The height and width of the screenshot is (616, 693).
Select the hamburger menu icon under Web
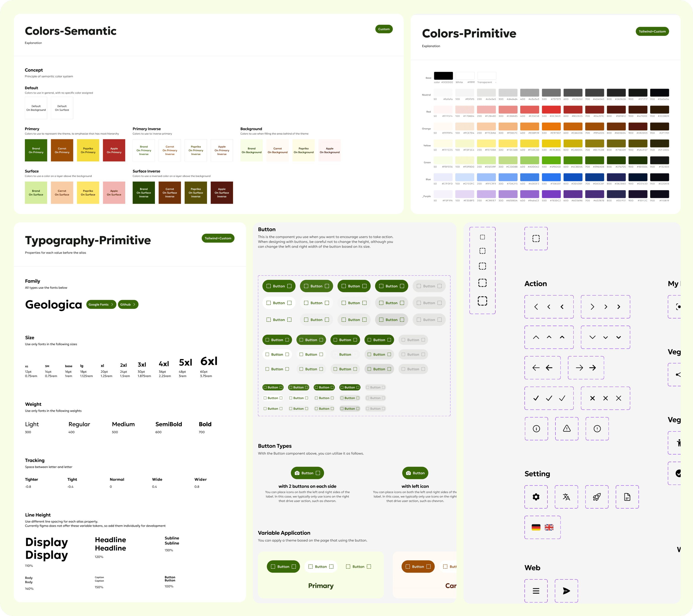click(536, 591)
